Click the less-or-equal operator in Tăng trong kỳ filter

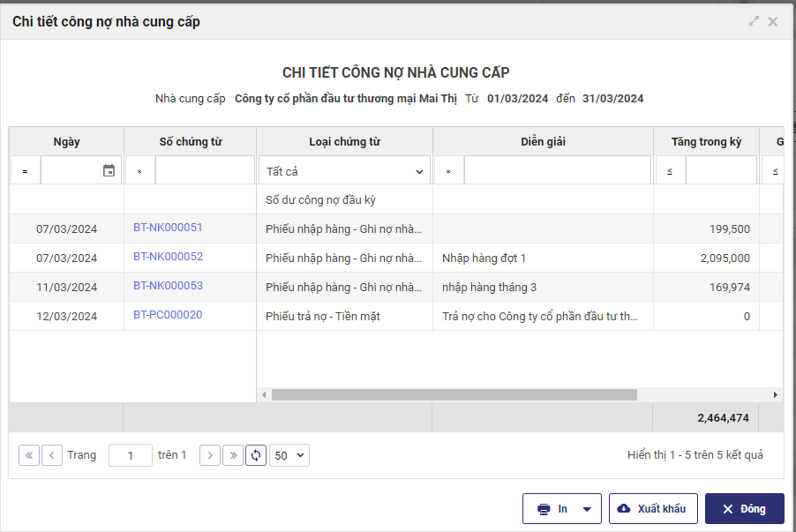tap(670, 171)
